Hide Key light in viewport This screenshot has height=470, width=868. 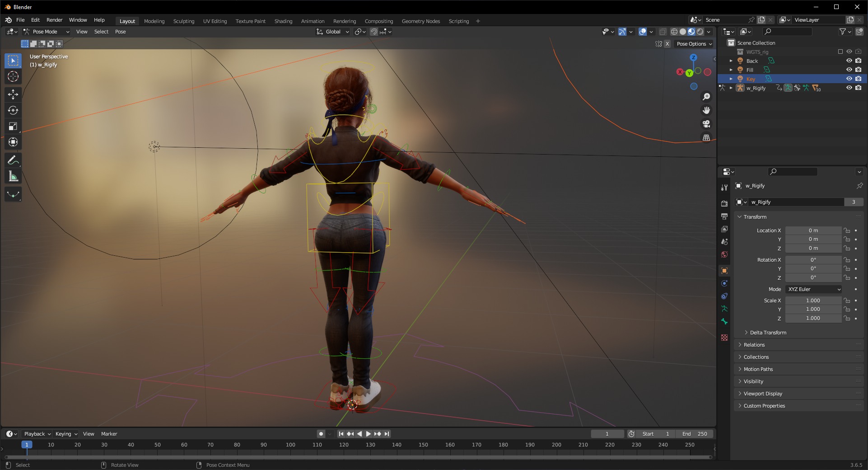(x=849, y=79)
